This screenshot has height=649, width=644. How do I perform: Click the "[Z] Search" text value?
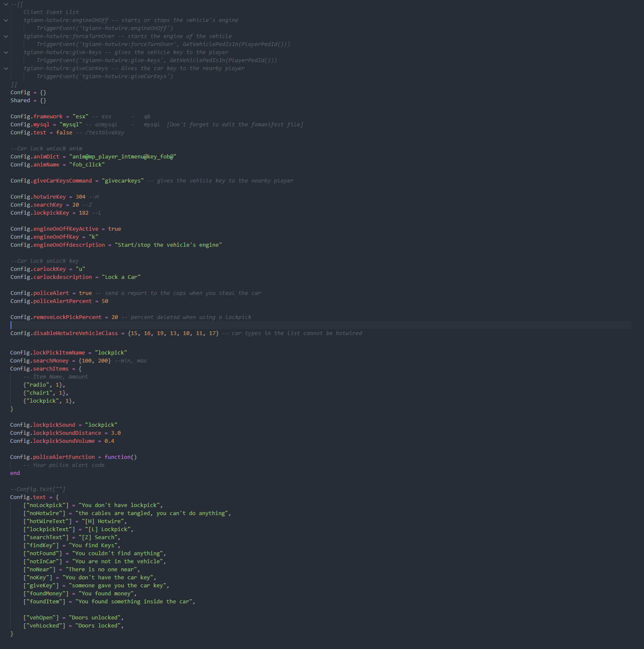point(98,537)
